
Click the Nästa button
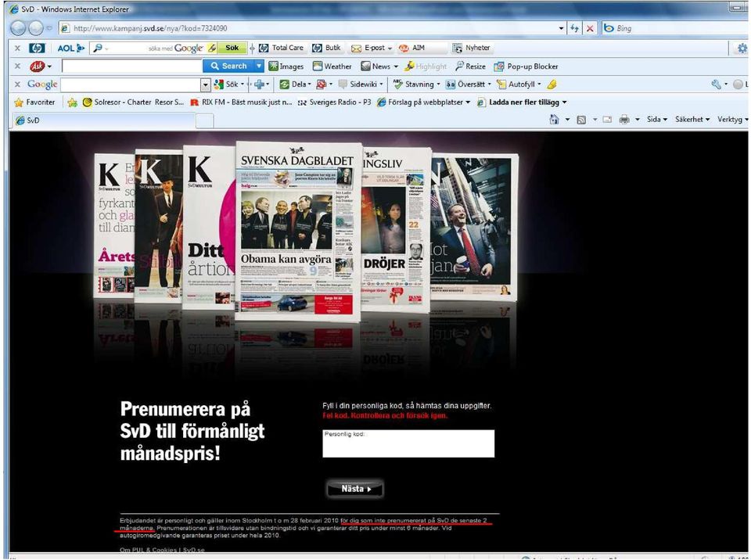(355, 489)
